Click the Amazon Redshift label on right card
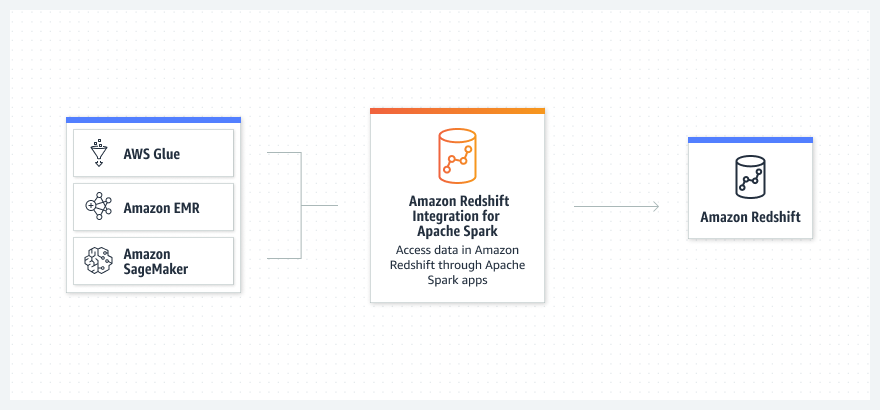This screenshot has width=880, height=410. [x=750, y=217]
